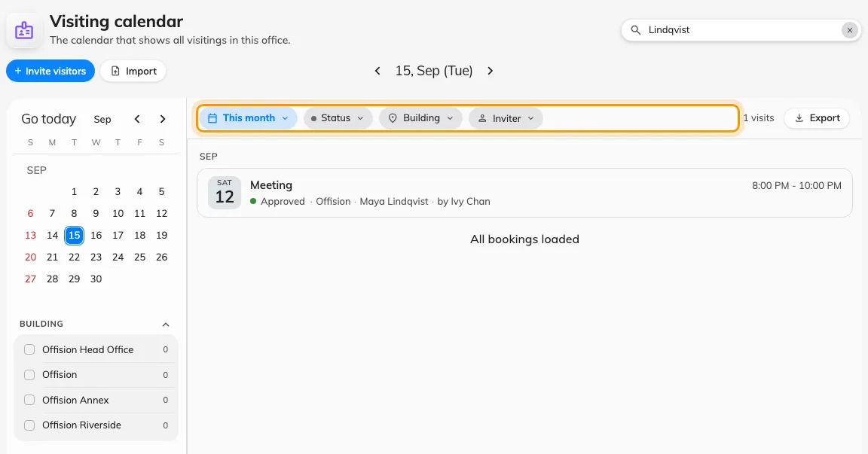The image size is (868, 454).
Task: Select September 1 in mini calendar
Action: (74, 191)
